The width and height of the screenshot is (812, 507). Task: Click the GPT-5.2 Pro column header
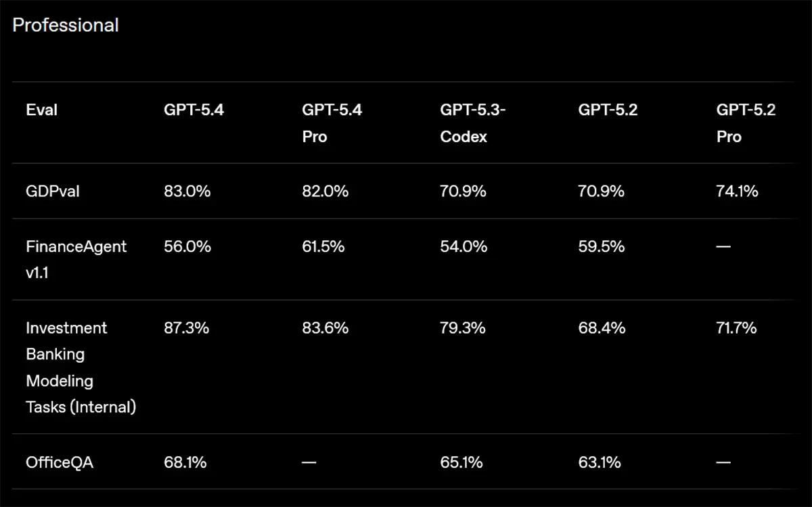point(746,123)
